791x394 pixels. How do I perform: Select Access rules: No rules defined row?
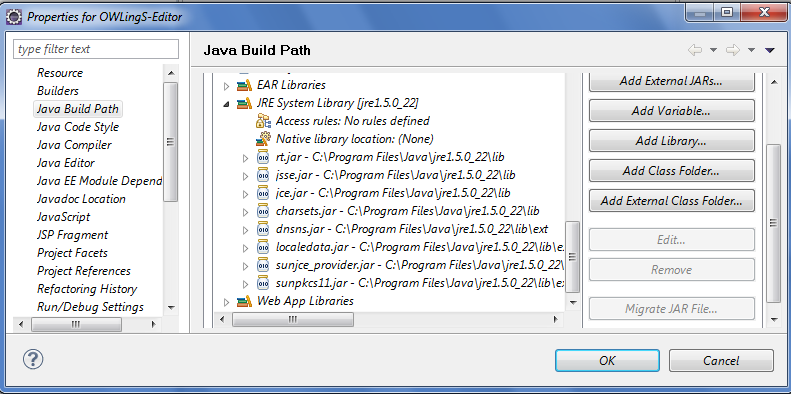coord(353,121)
